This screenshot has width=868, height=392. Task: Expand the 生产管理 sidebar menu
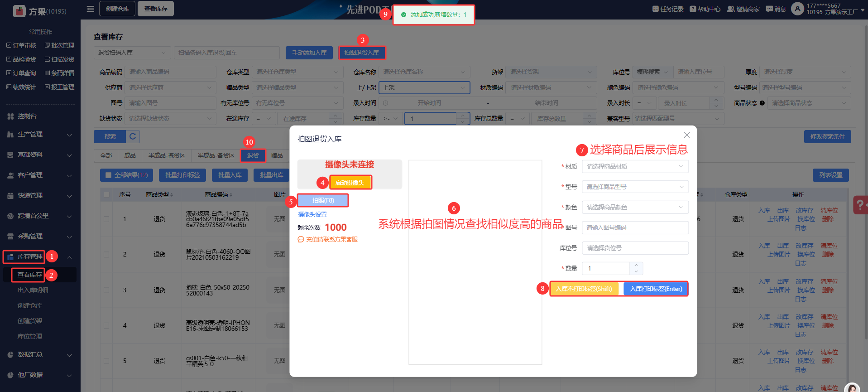point(40,135)
